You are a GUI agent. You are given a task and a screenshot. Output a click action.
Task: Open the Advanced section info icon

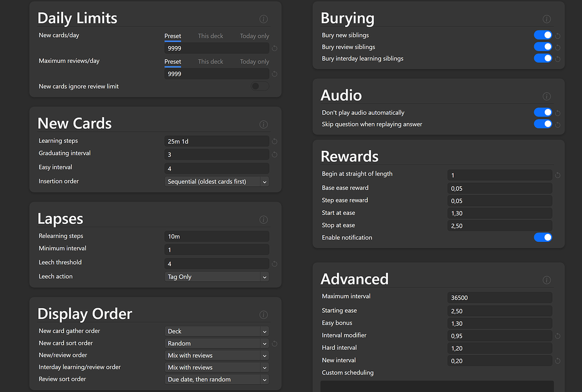pos(546,280)
